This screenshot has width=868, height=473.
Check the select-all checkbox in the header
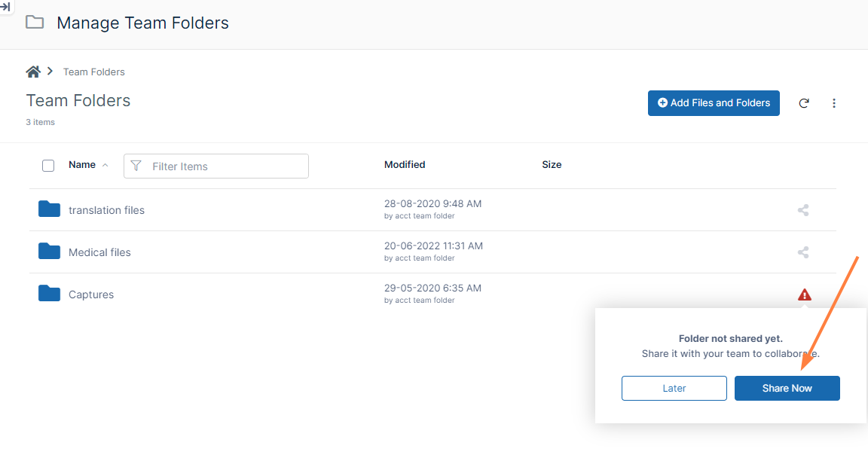pyautogui.click(x=48, y=165)
